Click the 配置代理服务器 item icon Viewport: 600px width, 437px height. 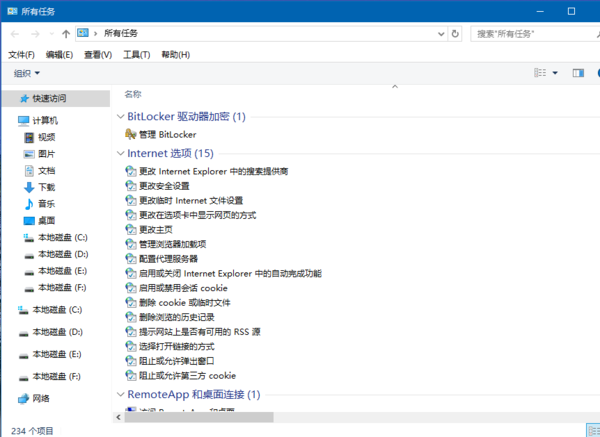pos(131,259)
